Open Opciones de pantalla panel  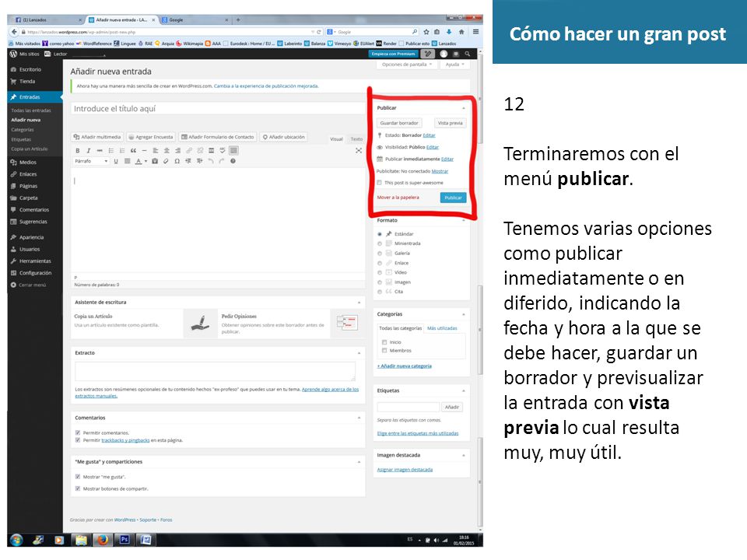click(406, 65)
